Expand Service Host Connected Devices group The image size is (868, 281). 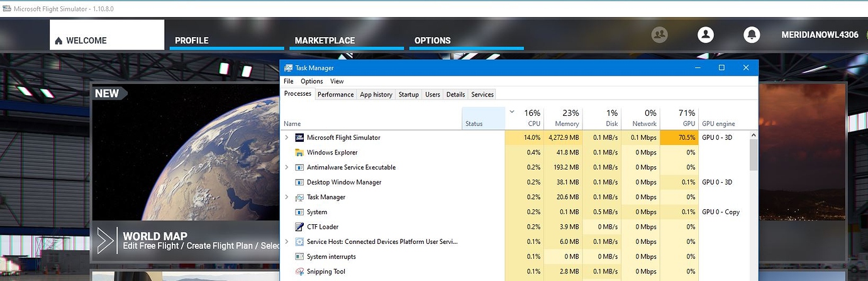(287, 241)
